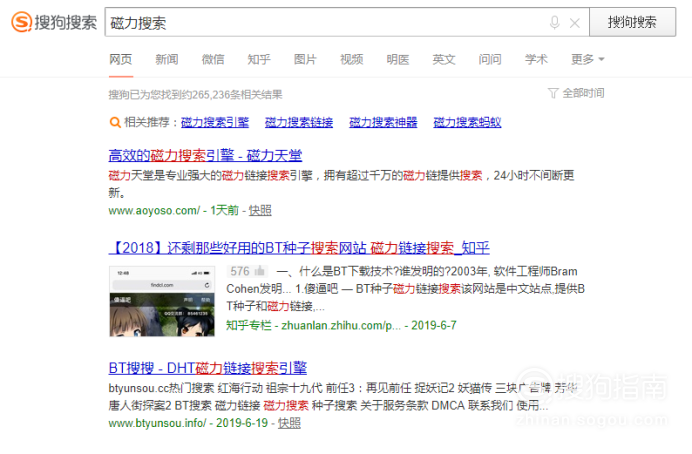Open the 问问 tab
The height and width of the screenshot is (454, 692).
490,59
